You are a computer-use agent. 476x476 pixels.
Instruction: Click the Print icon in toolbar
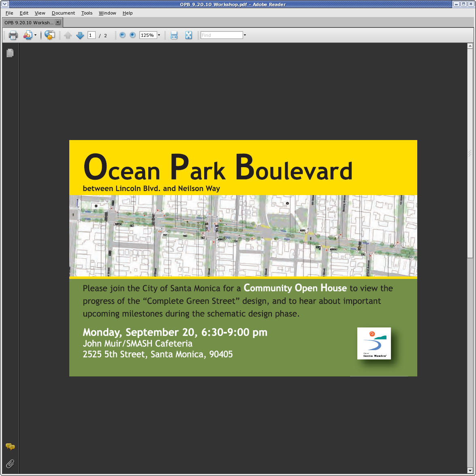[x=13, y=35]
